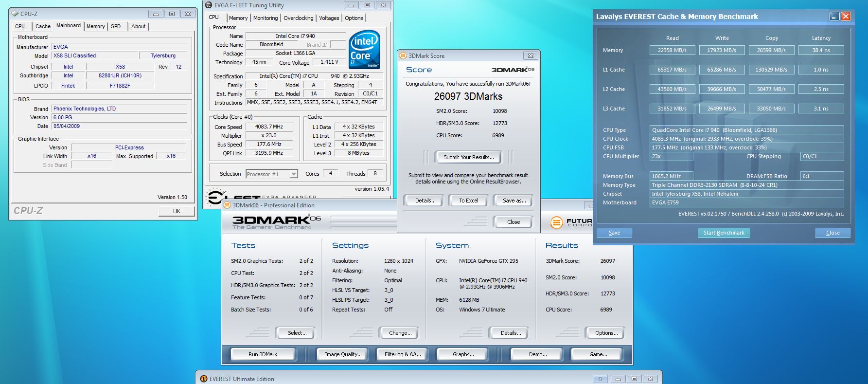Click Memory Latency value 38.4 ns
The width and height of the screenshot is (868, 384).
(821, 50)
